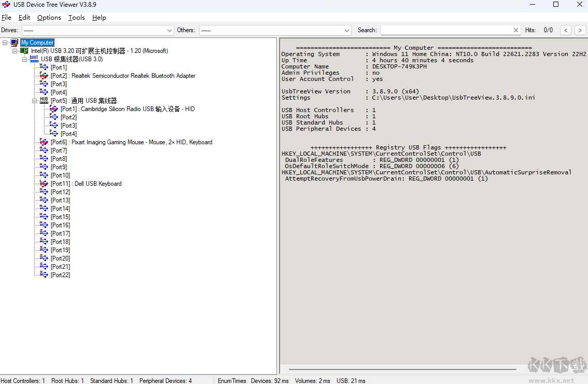Image resolution: width=588 pixels, height=384 pixels.
Task: Open the Drives dropdown list
Action: click(169, 30)
